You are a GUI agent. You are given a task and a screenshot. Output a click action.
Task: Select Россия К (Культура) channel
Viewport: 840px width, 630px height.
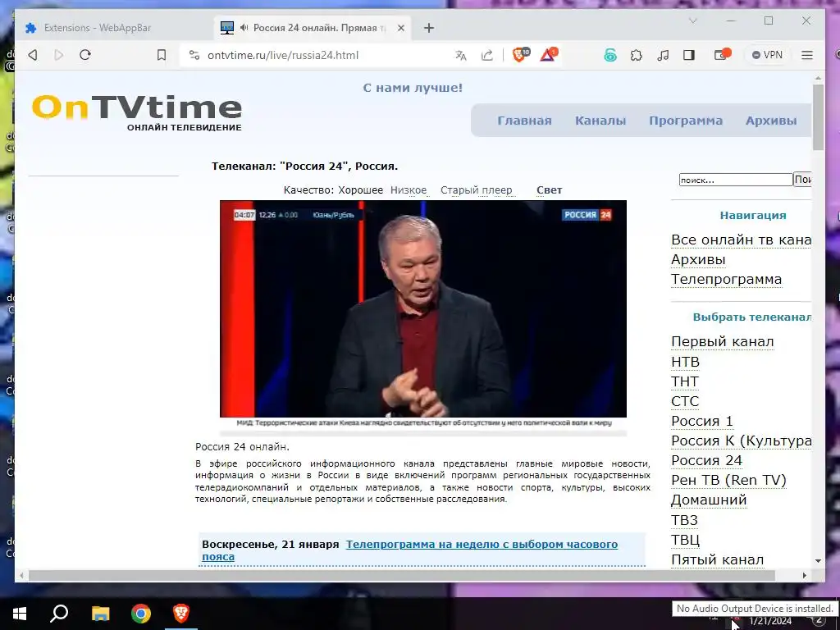741,441
